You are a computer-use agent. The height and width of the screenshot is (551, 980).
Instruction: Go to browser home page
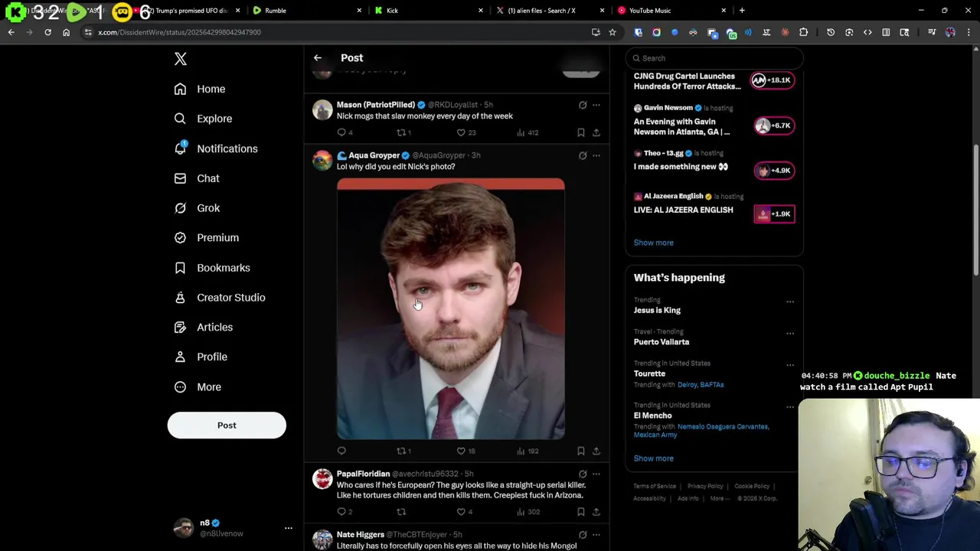pyautogui.click(x=66, y=32)
